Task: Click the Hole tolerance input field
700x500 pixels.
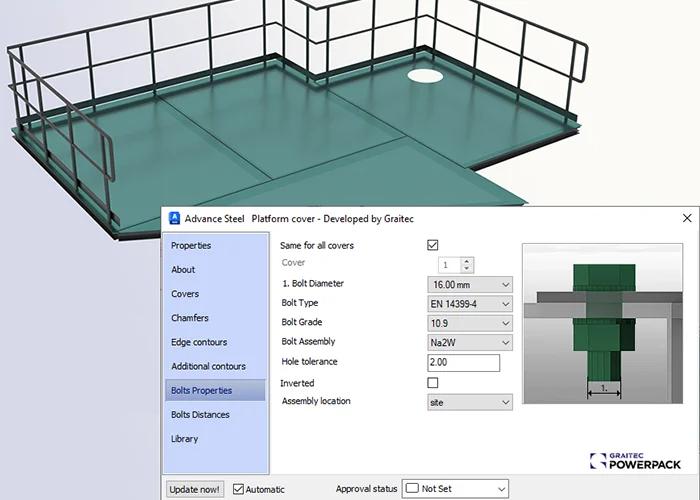Action: 463,362
